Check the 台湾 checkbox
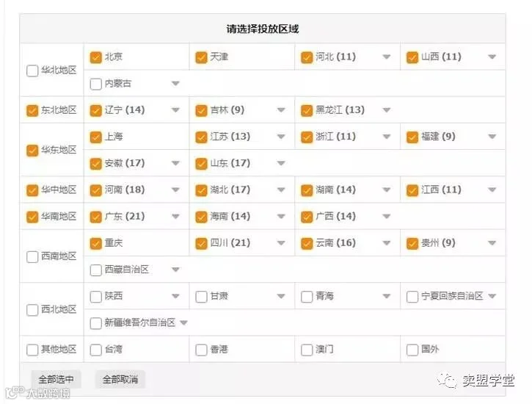 point(95,350)
